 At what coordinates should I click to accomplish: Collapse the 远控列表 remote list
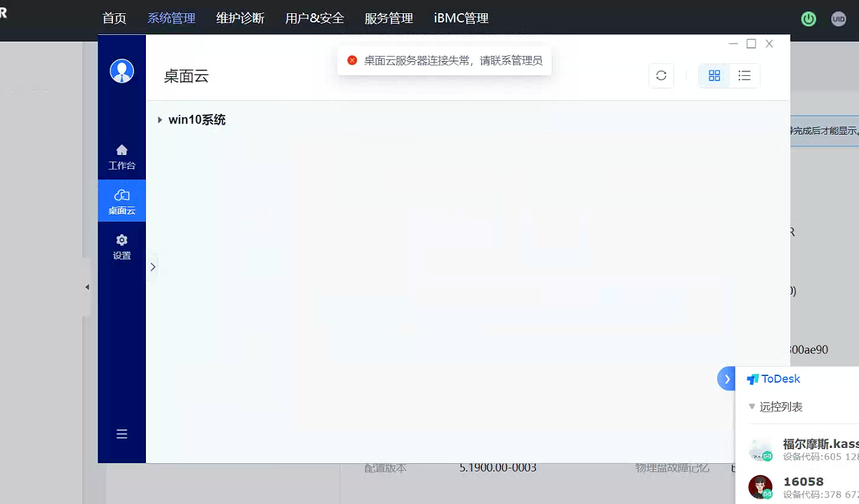(x=752, y=406)
